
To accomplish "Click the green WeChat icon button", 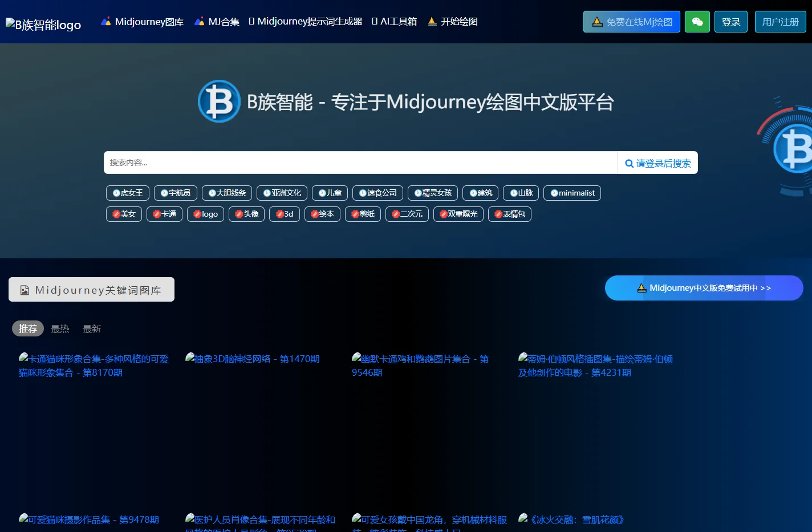I will pos(697,22).
